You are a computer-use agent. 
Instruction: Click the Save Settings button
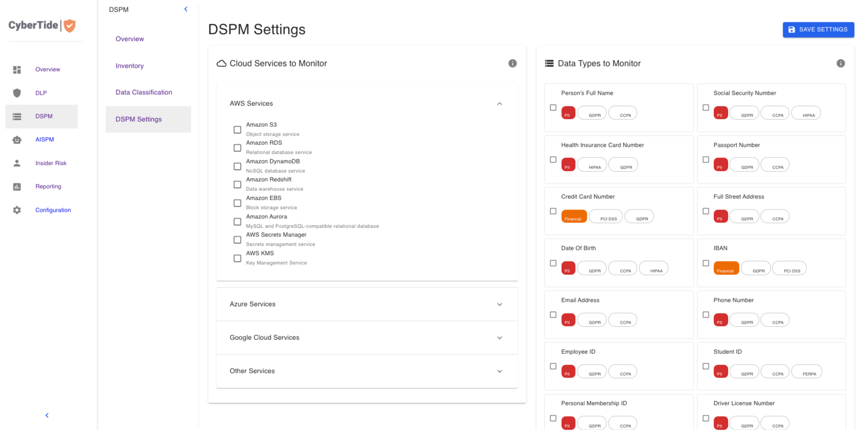pos(818,30)
